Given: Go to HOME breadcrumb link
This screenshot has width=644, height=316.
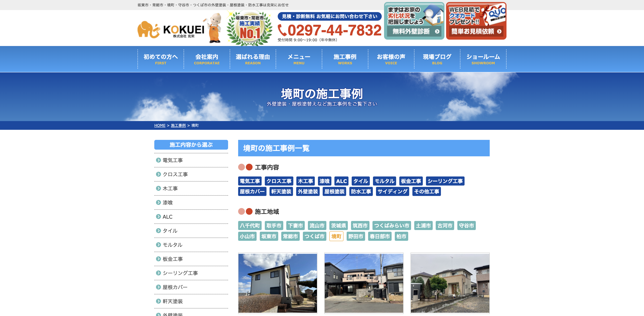Looking at the screenshot, I should click(160, 125).
